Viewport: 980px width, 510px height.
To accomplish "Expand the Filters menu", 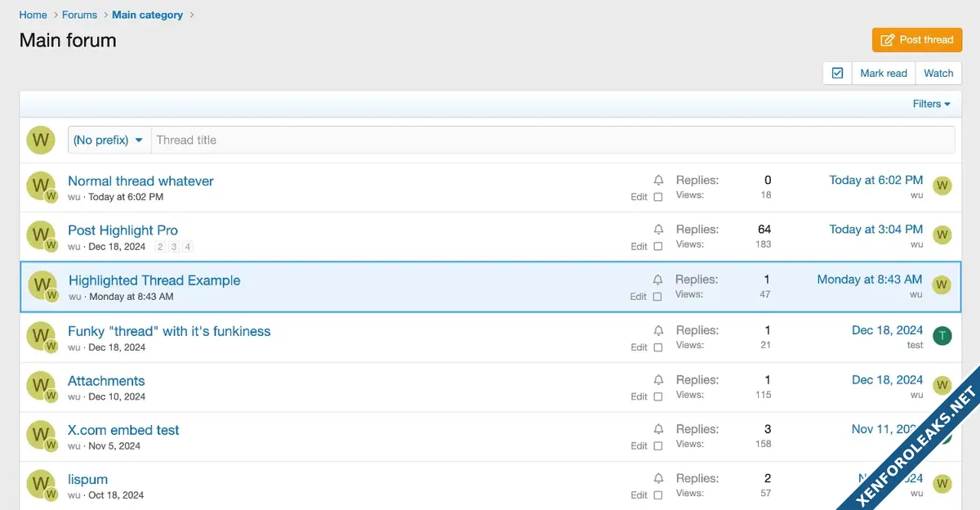I will coord(931,104).
